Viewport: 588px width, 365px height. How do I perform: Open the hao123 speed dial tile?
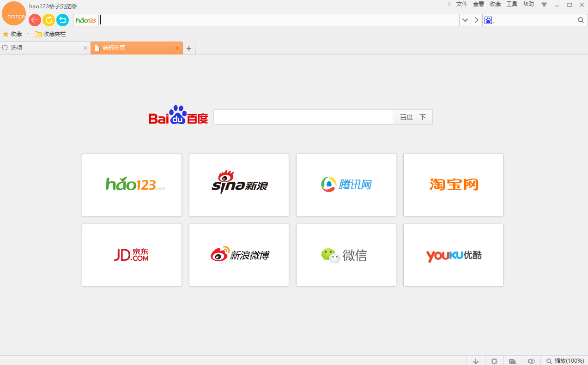pyautogui.click(x=132, y=185)
